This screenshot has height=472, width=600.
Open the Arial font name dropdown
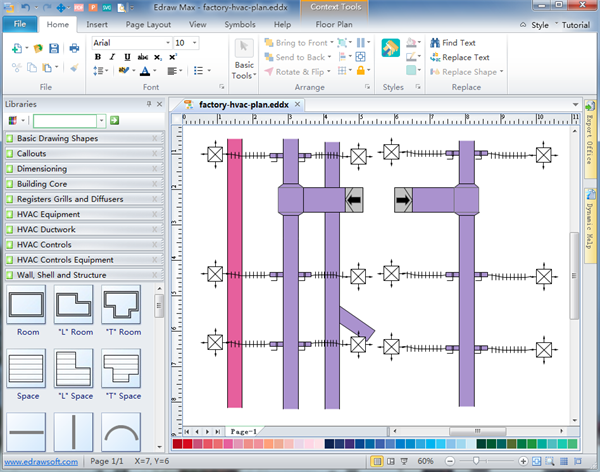166,43
